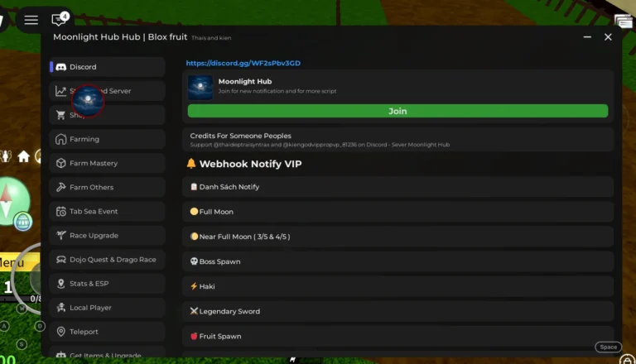Image resolution: width=636 pixels, height=364 pixels.
Task: Click the Thais and kien subtitle text
Action: 211,38
